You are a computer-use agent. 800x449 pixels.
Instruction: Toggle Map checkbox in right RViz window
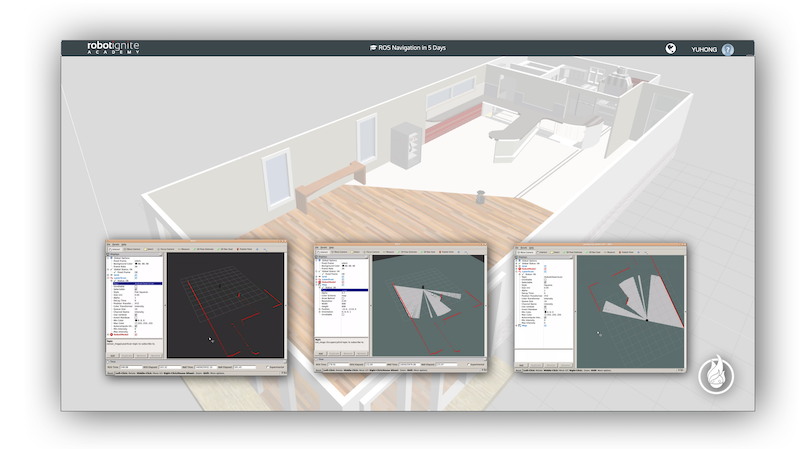tap(545, 326)
